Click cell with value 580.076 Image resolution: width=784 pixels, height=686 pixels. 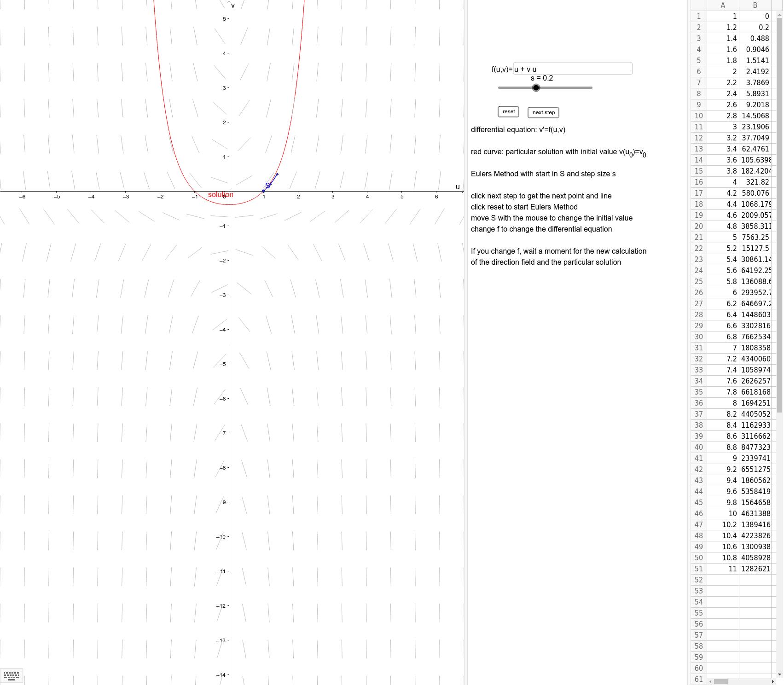[x=755, y=193]
